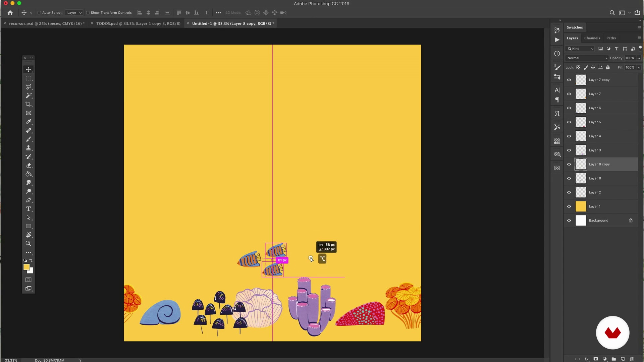The image size is (644, 362).
Task: Select the Smudge tool
Action: click(29, 183)
